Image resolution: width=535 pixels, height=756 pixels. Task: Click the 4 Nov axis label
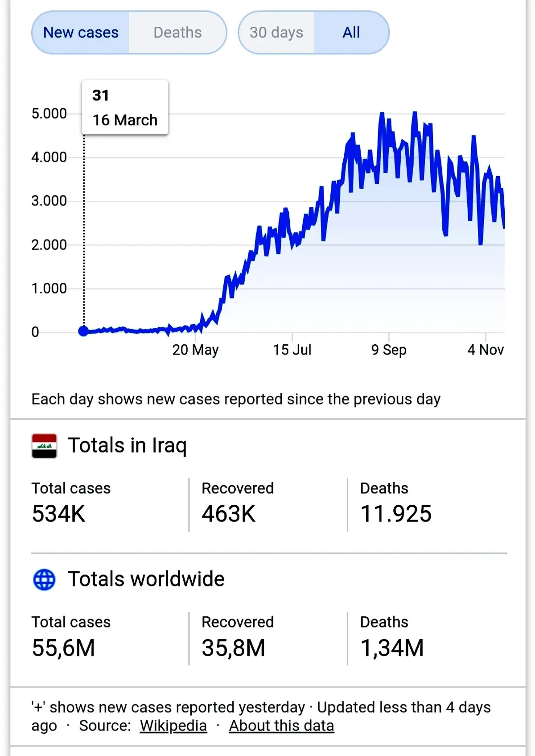[486, 350]
